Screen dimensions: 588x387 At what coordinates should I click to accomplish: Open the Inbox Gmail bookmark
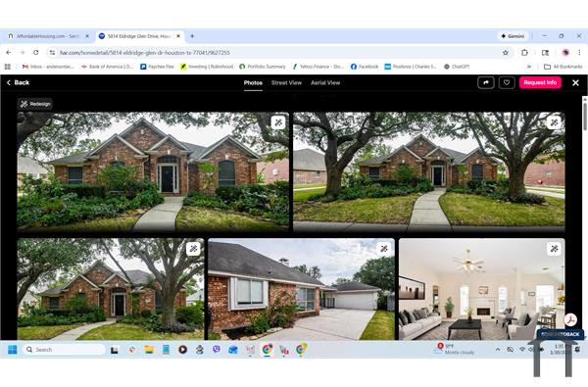tap(48, 67)
